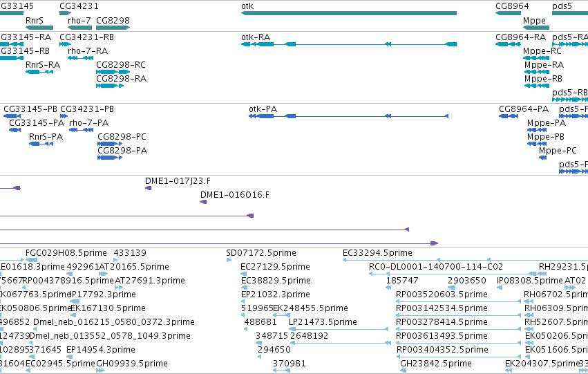Click the 2903650 feature label
The width and height of the screenshot is (588, 374).
point(467,281)
